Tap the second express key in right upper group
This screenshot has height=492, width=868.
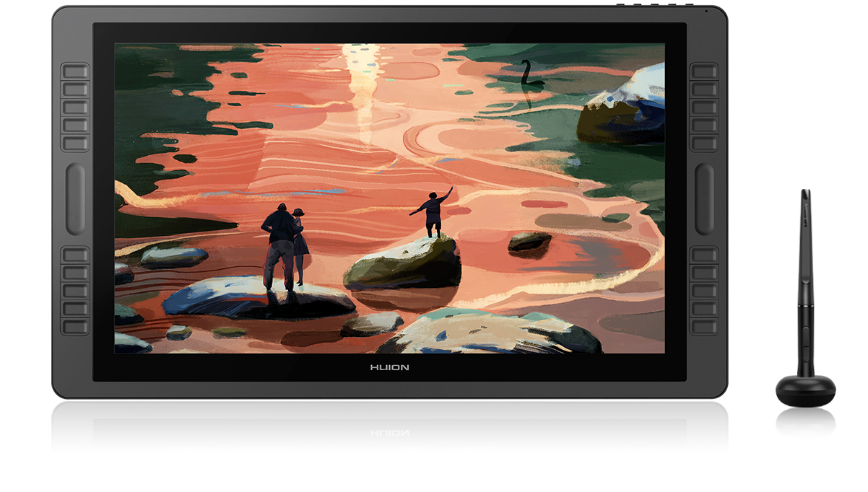(x=704, y=89)
